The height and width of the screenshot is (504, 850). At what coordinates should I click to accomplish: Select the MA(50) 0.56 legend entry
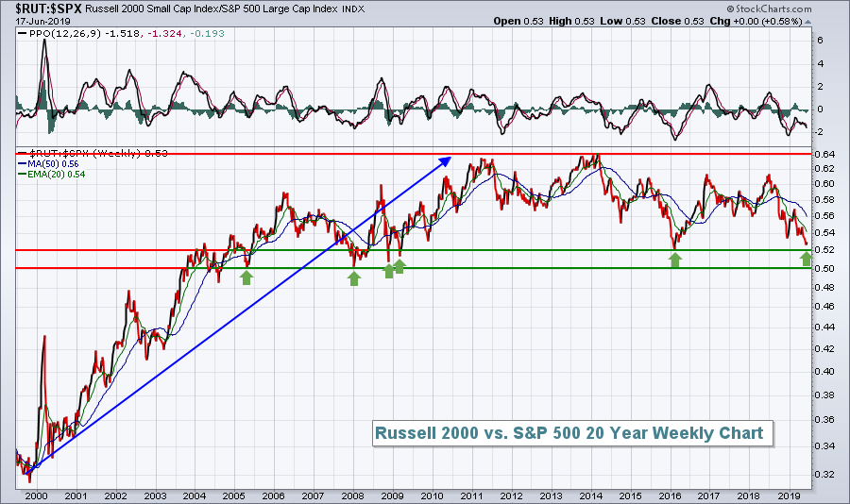[x=49, y=163]
